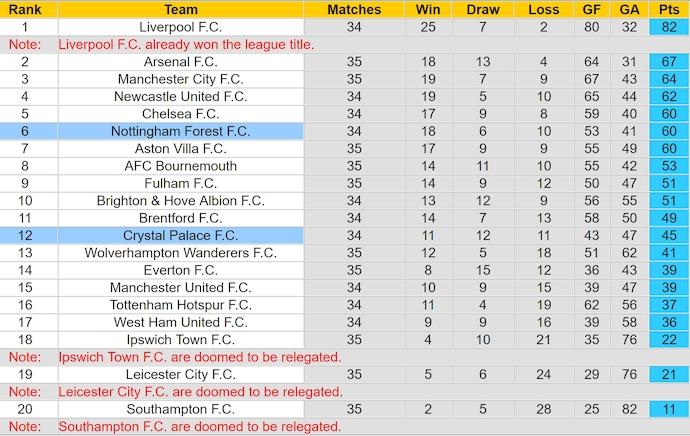Screen dimensions: 690x436
Task: Click Newcastle United F.C. team name
Action: coord(181,96)
